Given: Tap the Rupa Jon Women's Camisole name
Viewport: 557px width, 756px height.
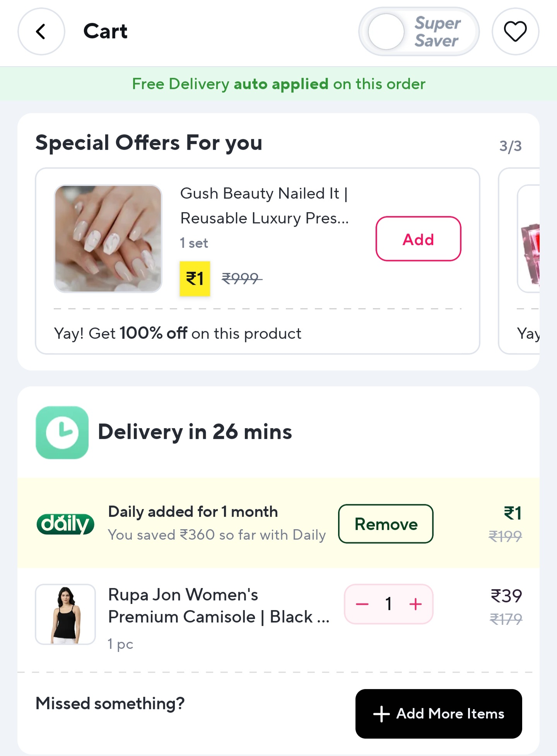Looking at the screenshot, I should click(219, 606).
